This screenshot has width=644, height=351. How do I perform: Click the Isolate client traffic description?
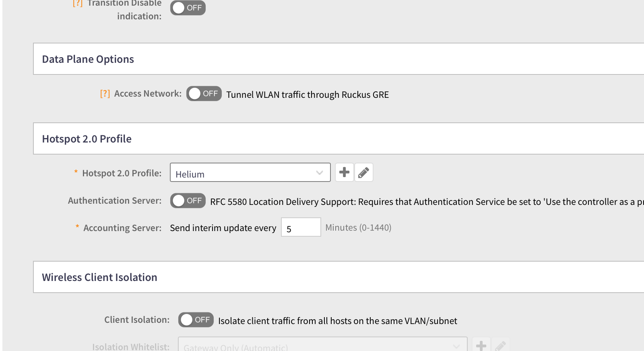(x=337, y=321)
